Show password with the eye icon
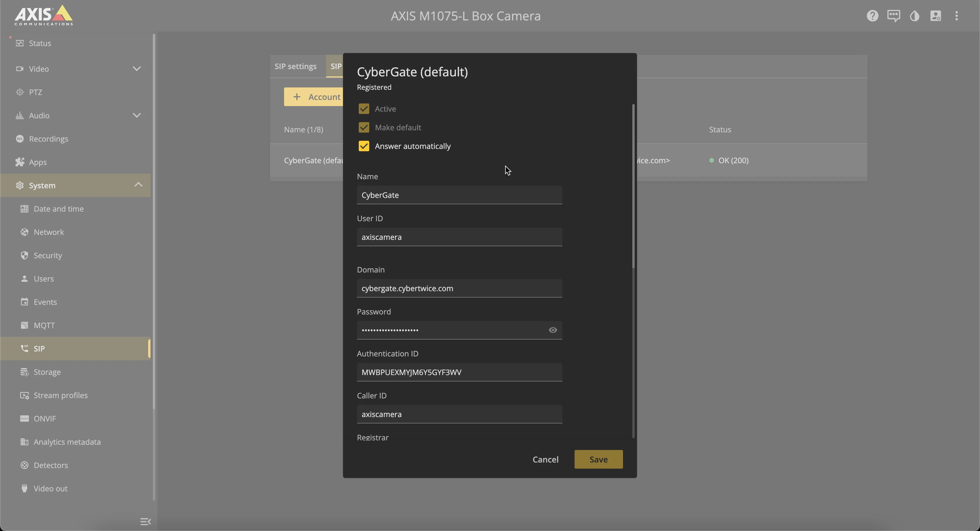 pyautogui.click(x=553, y=330)
